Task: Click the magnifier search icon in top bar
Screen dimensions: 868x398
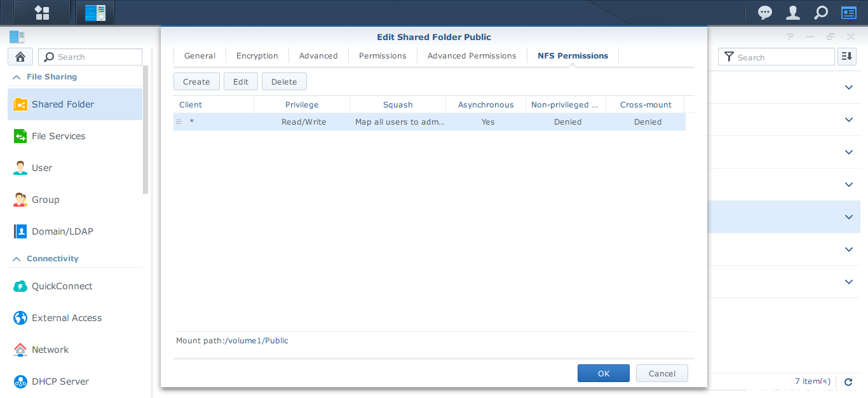Action: [x=821, y=13]
